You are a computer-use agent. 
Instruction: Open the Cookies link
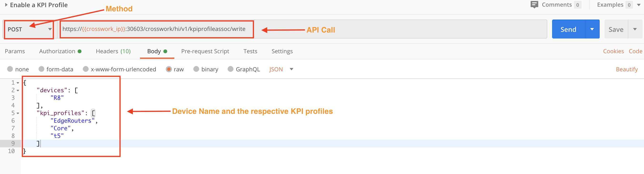tap(613, 51)
